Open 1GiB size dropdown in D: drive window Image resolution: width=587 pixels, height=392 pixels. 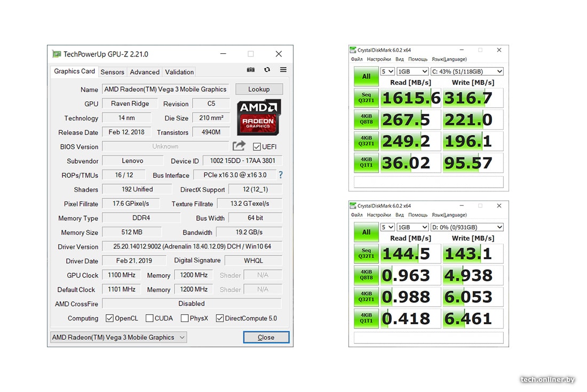pyautogui.click(x=413, y=227)
